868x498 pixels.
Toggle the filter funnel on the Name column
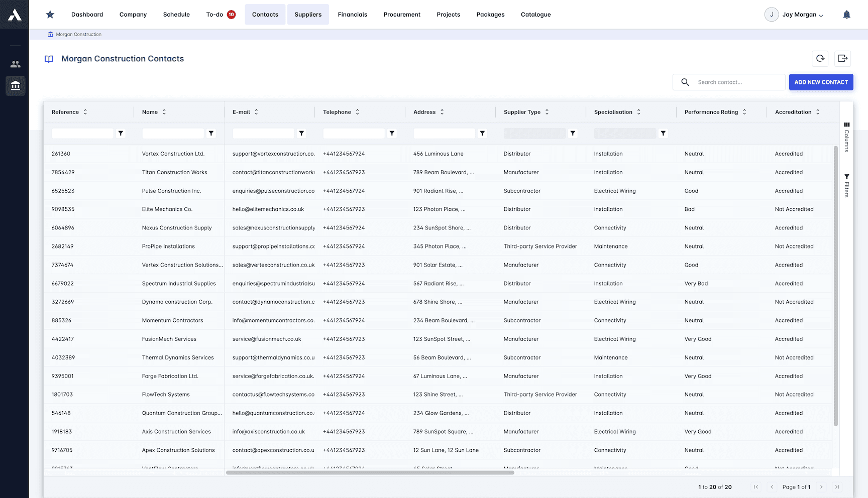[211, 133]
